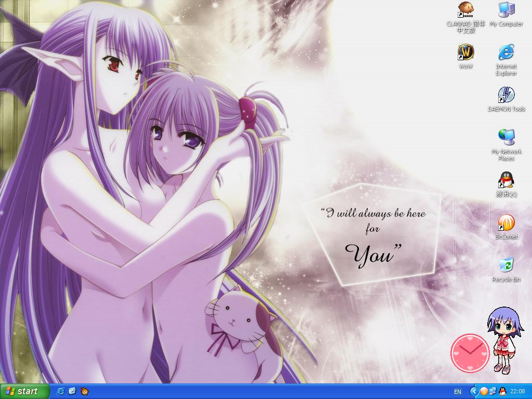Click the second Quick Launch icon

72,392
